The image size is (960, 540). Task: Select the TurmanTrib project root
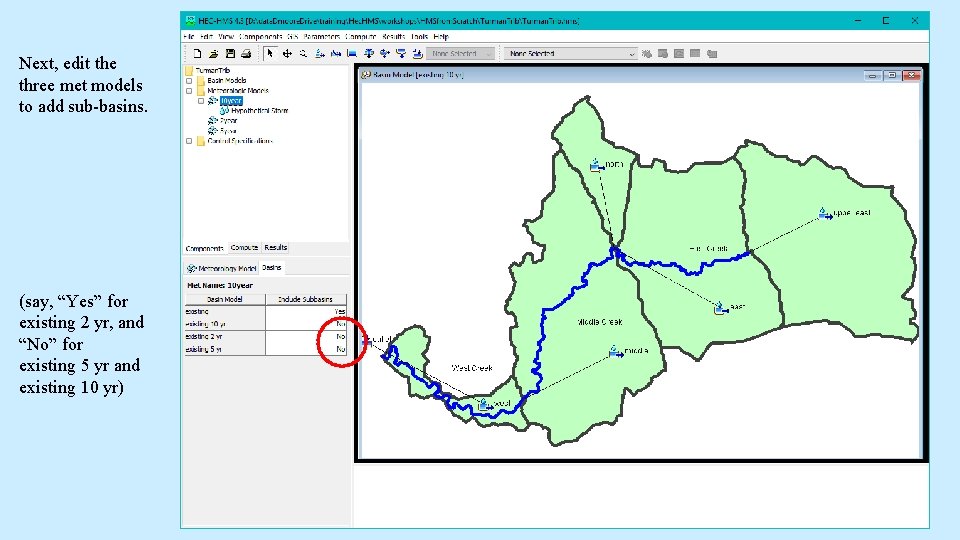pos(212,70)
